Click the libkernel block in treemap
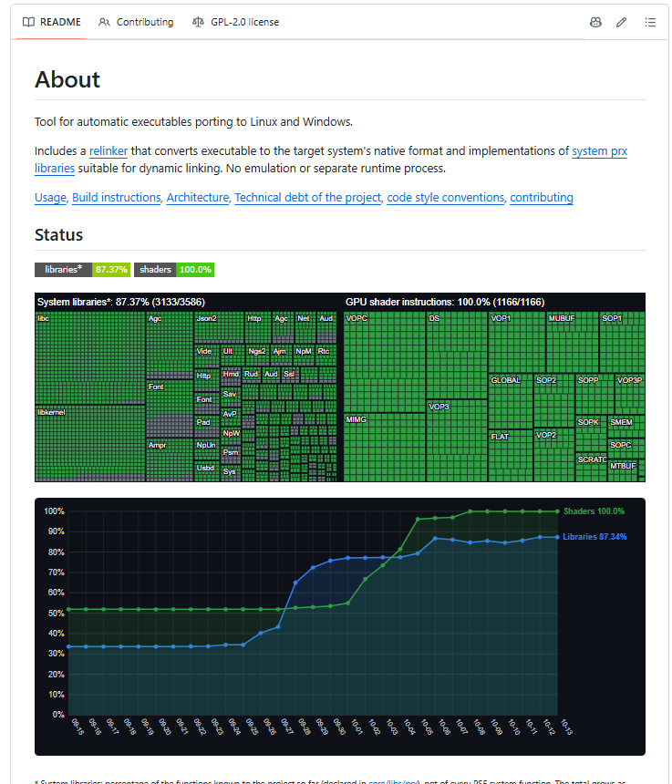672x784 pixels. pyautogui.click(x=90, y=443)
